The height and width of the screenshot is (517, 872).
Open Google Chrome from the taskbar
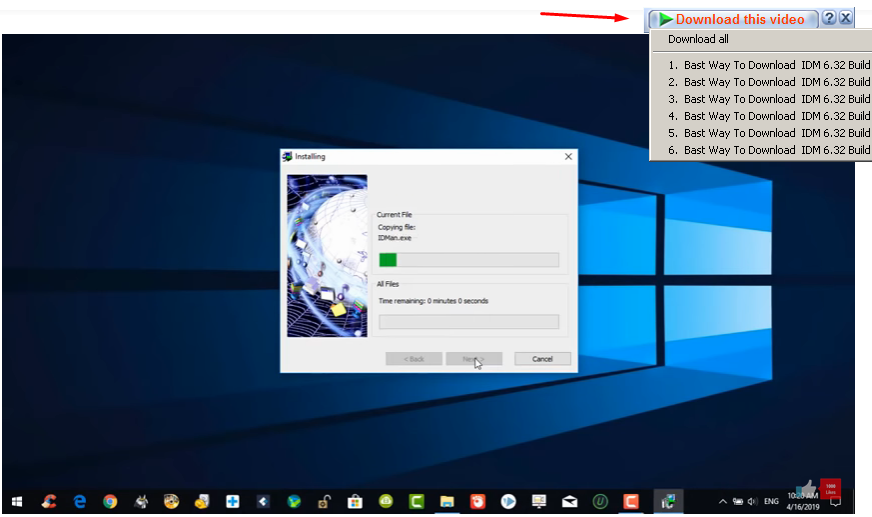click(110, 502)
